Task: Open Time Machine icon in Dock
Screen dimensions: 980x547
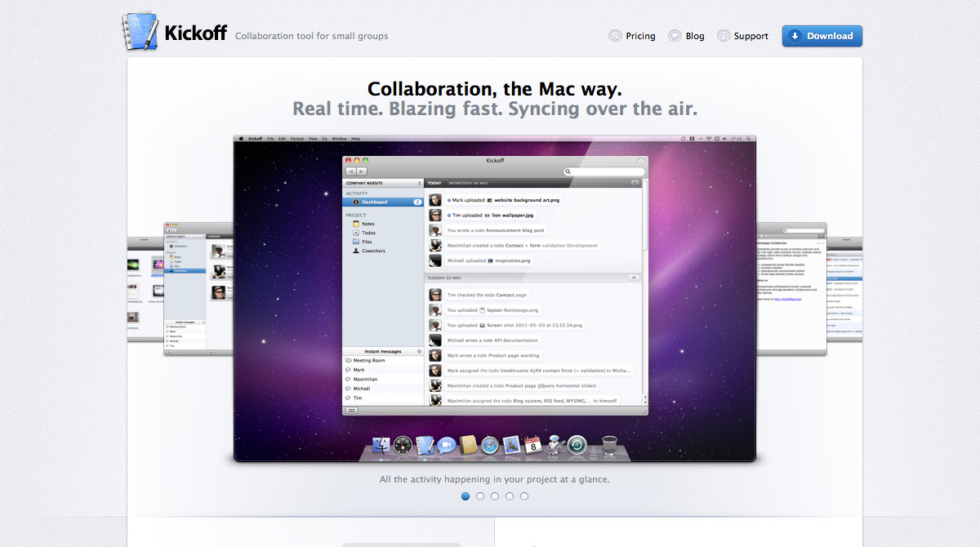Action: tap(577, 445)
